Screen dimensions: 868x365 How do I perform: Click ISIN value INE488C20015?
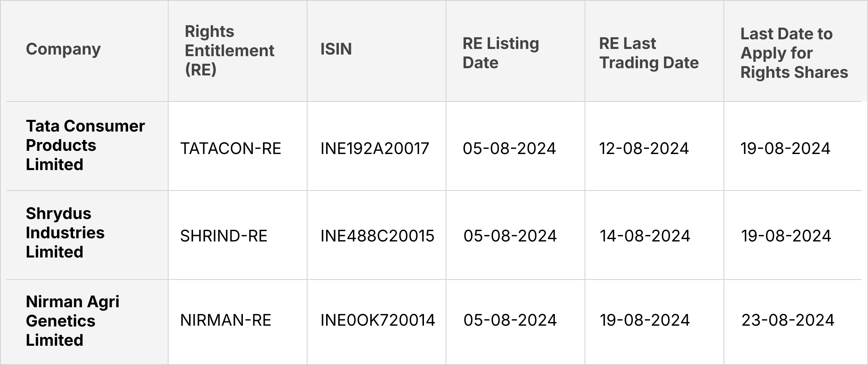pos(377,236)
